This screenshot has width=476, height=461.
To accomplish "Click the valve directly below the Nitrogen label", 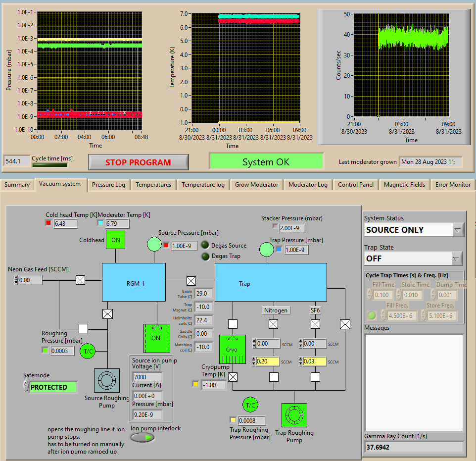I will pyautogui.click(x=273, y=324).
